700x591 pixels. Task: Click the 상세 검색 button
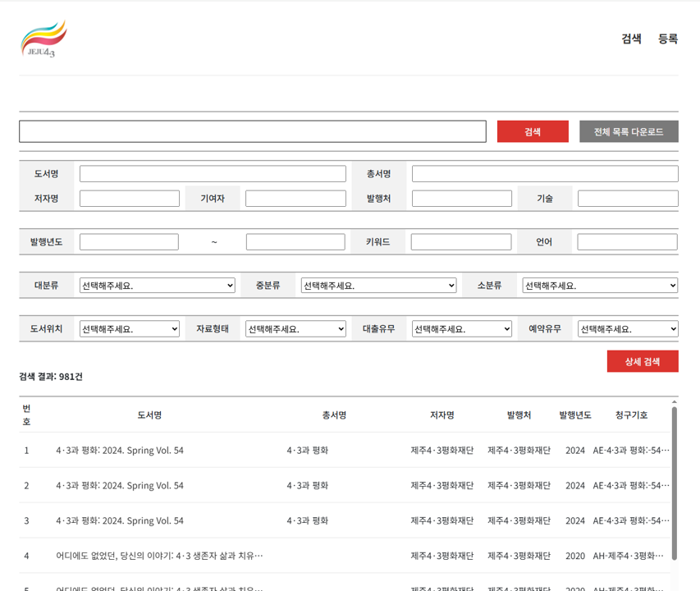pos(642,361)
